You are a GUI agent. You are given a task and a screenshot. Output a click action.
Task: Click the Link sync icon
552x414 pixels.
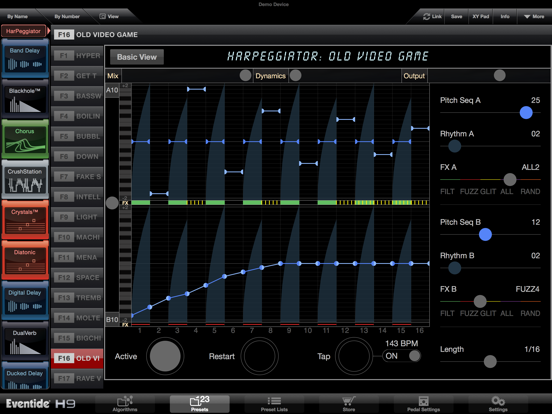point(427,17)
